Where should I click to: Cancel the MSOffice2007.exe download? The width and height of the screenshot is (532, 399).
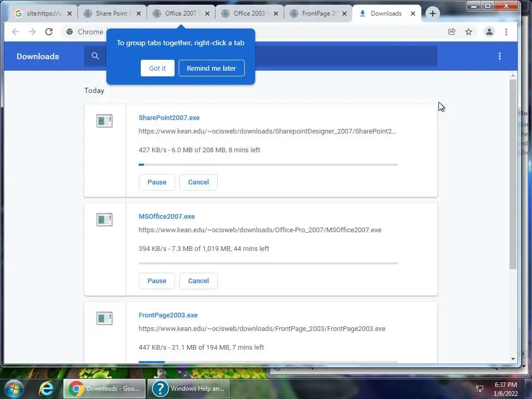[198, 281]
